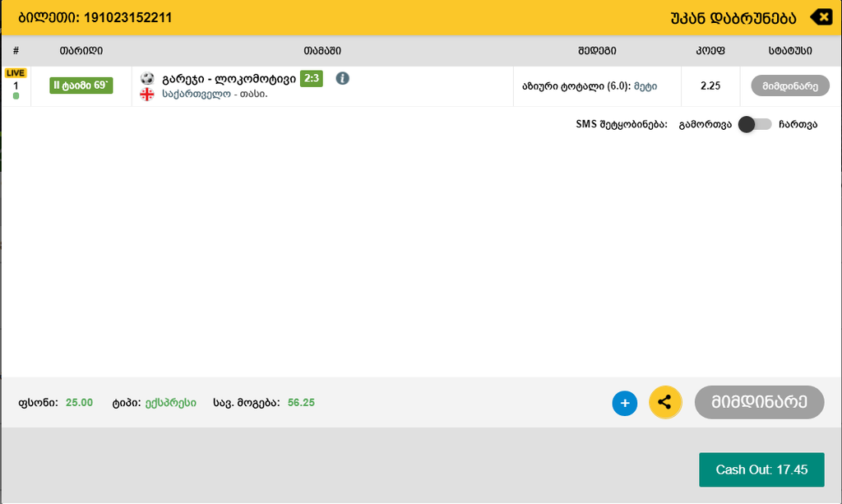Click the match info icon
The height and width of the screenshot is (504, 842).
click(342, 78)
